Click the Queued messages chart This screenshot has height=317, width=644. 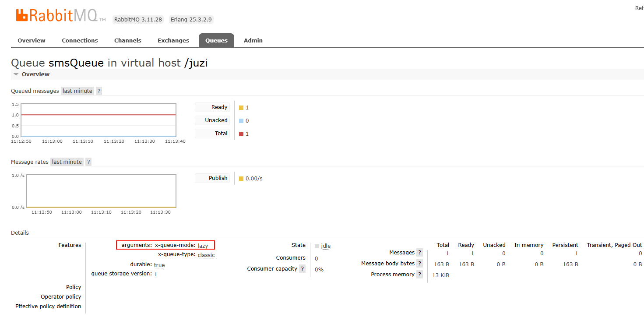[x=99, y=120]
